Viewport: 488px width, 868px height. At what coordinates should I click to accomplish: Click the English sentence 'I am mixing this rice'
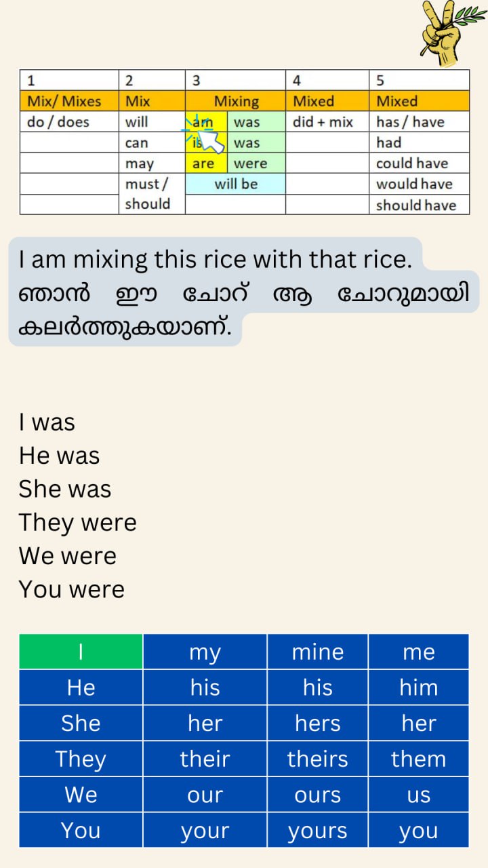[x=216, y=260]
